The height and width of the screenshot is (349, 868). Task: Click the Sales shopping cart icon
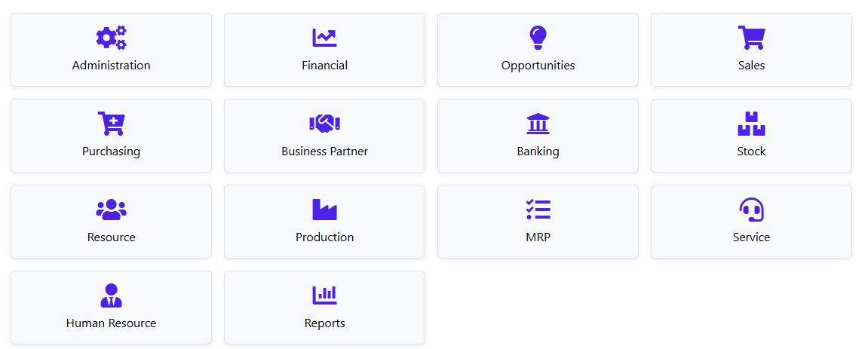tap(751, 38)
